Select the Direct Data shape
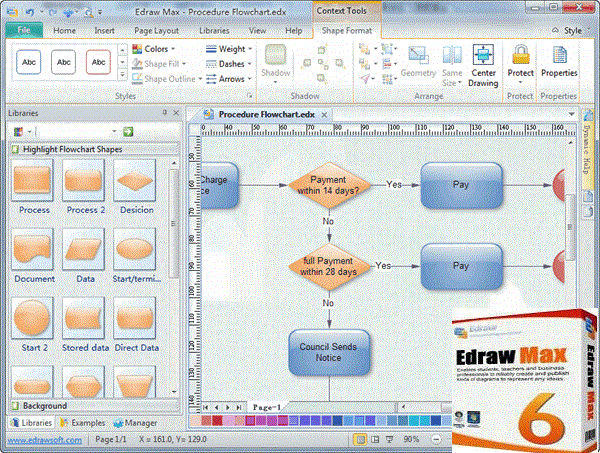The image size is (600, 453). [x=135, y=318]
